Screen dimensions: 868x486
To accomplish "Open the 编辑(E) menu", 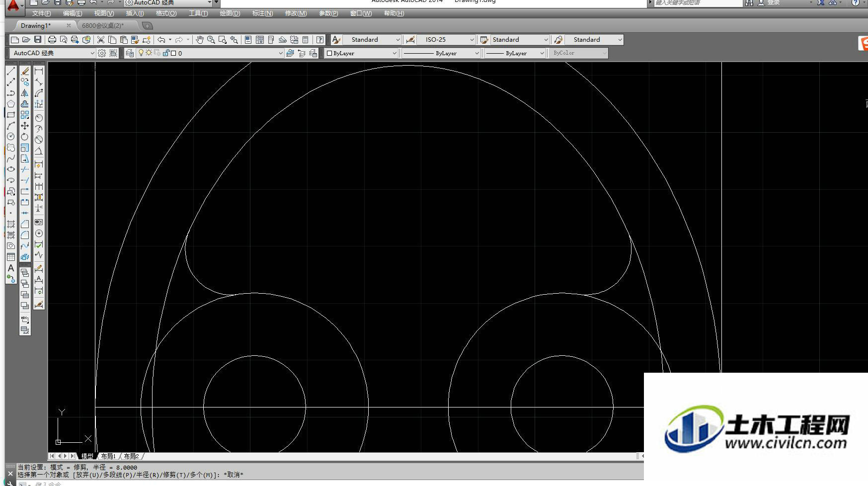I will click(73, 13).
